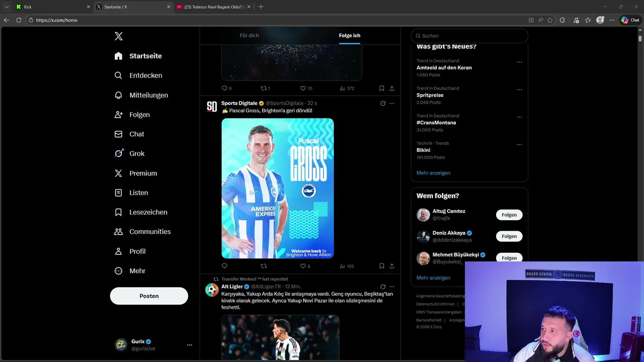Open Lesezeichen bookmarks
644x362 pixels.
[x=141, y=212]
